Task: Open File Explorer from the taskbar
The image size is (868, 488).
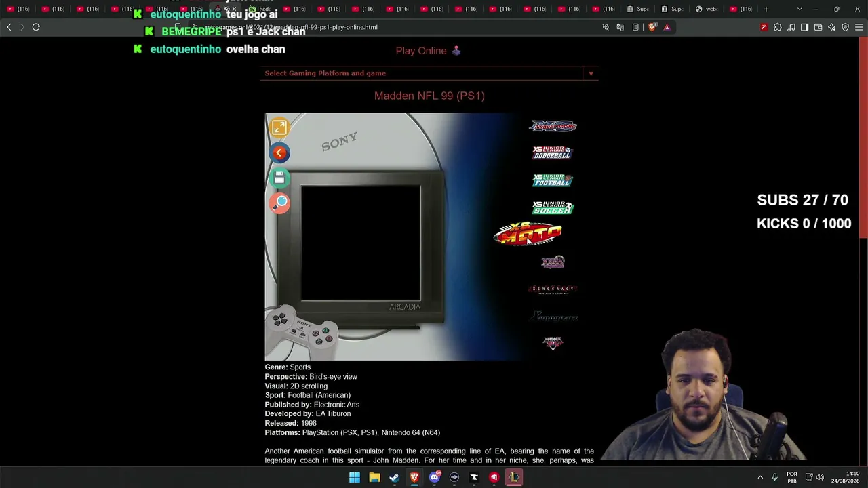Action: pyautogui.click(x=374, y=477)
